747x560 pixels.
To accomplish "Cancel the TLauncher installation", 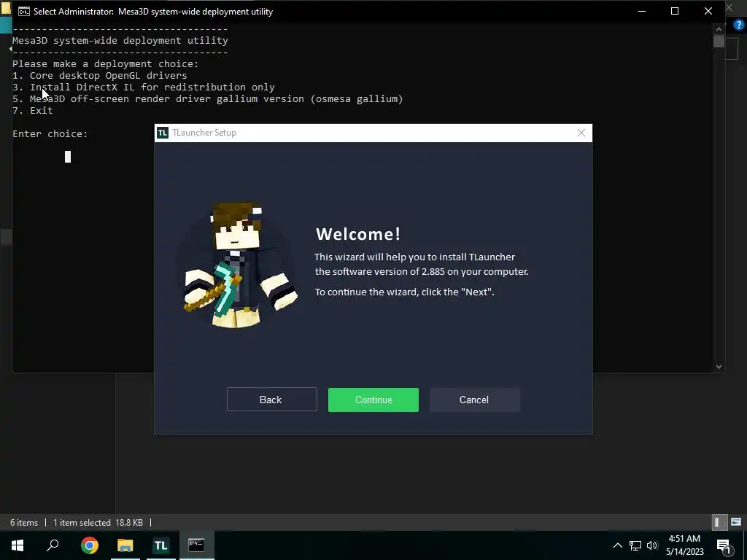I will pyautogui.click(x=474, y=400).
